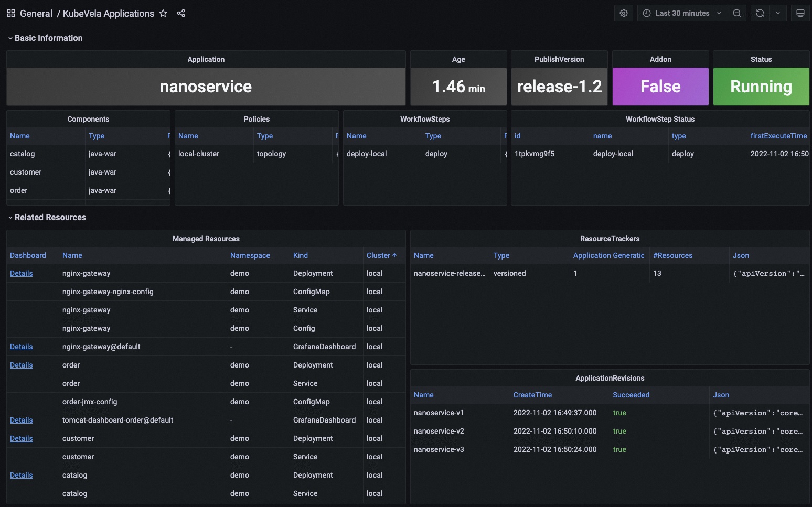Screen dimensions: 812x507
Task: Open Details link for nginx-gateway@default
Action: [22, 347]
